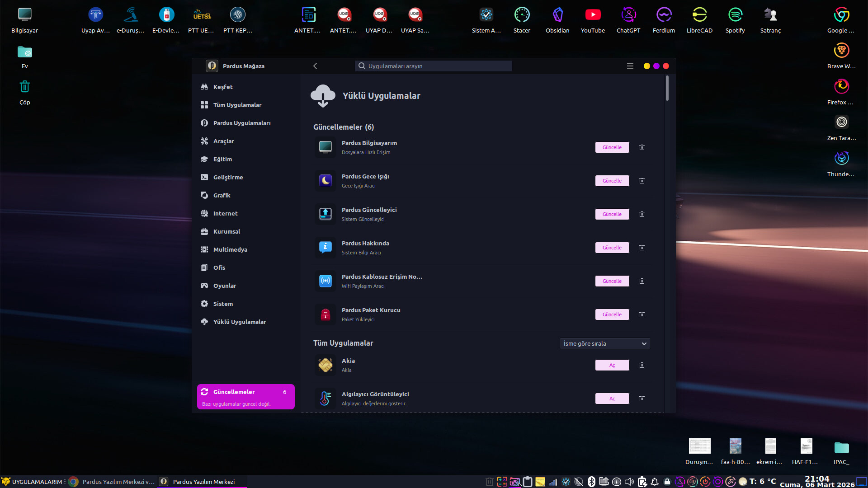868x488 pixels.
Task: Expand the İsme göre sırala dropdown
Action: pyautogui.click(x=604, y=343)
